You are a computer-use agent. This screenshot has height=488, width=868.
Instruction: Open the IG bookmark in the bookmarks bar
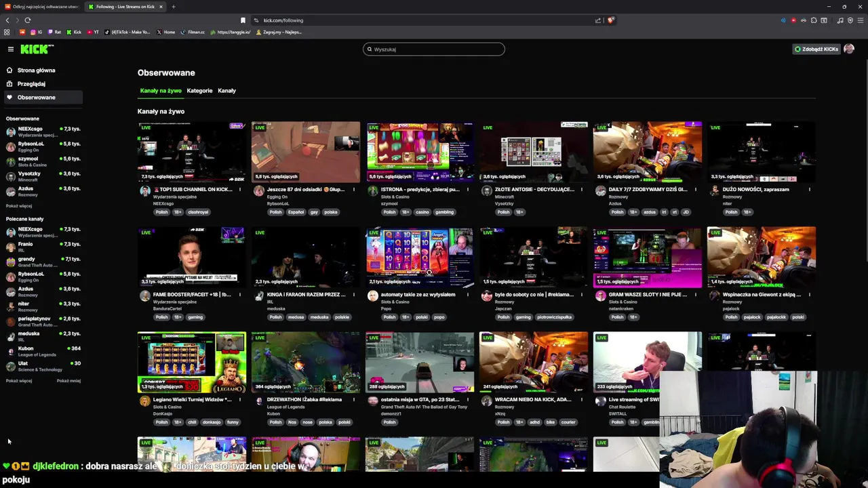pos(37,32)
